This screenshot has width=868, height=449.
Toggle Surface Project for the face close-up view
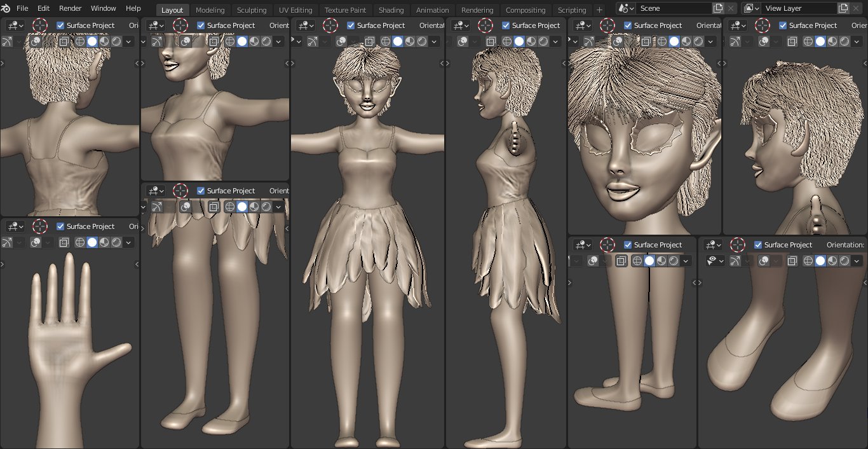[x=628, y=25]
